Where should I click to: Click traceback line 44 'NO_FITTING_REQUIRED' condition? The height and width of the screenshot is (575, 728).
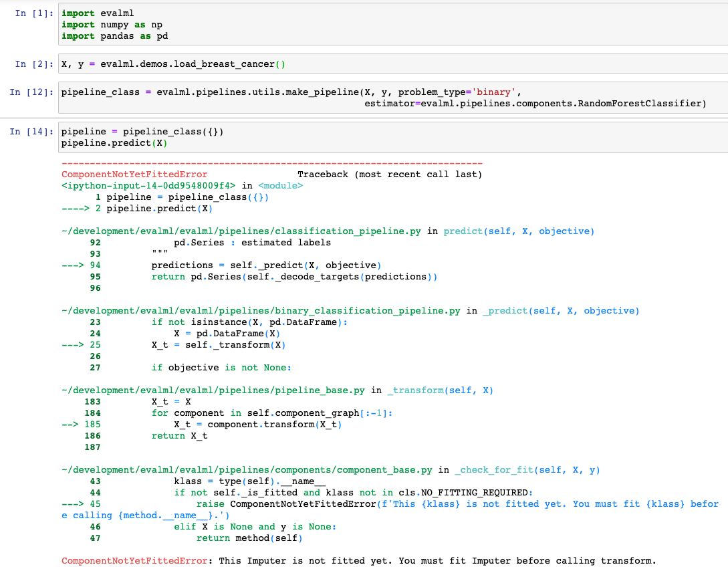tap(354, 493)
